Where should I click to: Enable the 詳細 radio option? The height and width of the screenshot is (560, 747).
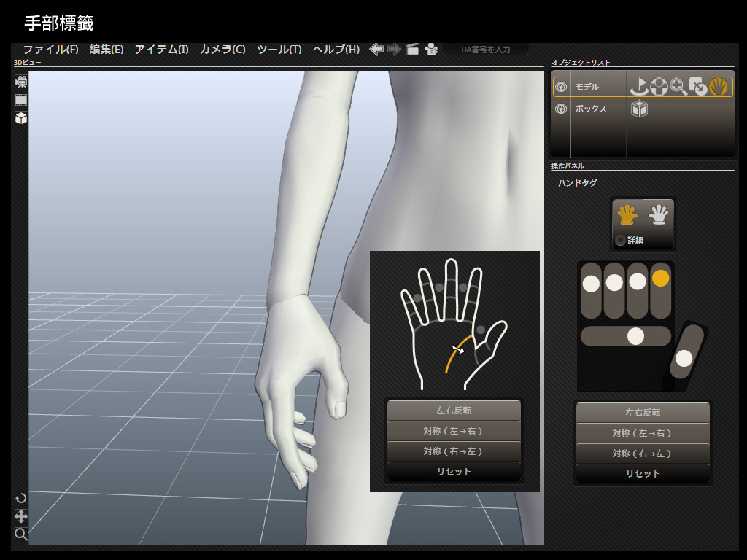[x=620, y=240]
